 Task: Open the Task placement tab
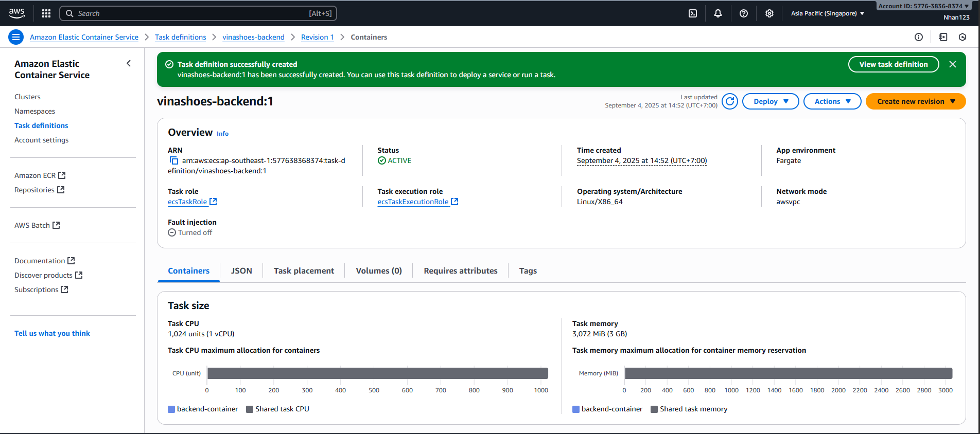304,271
